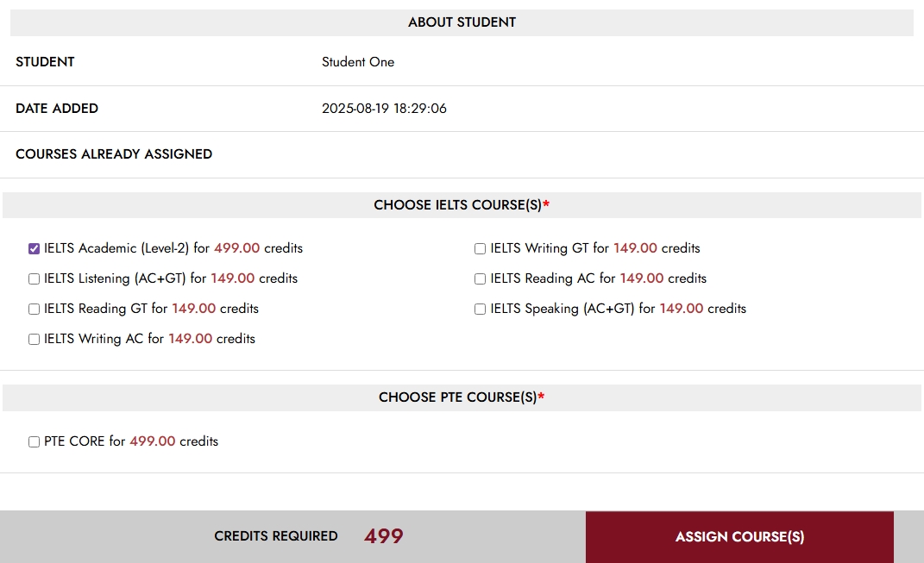The height and width of the screenshot is (563, 924).
Task: Toggle the IELTS Reading AC checkbox
Action: point(480,278)
